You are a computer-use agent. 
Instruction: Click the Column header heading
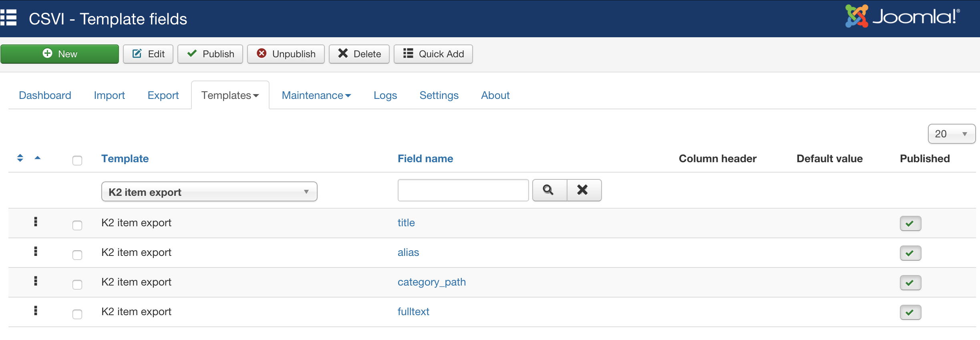(x=718, y=159)
